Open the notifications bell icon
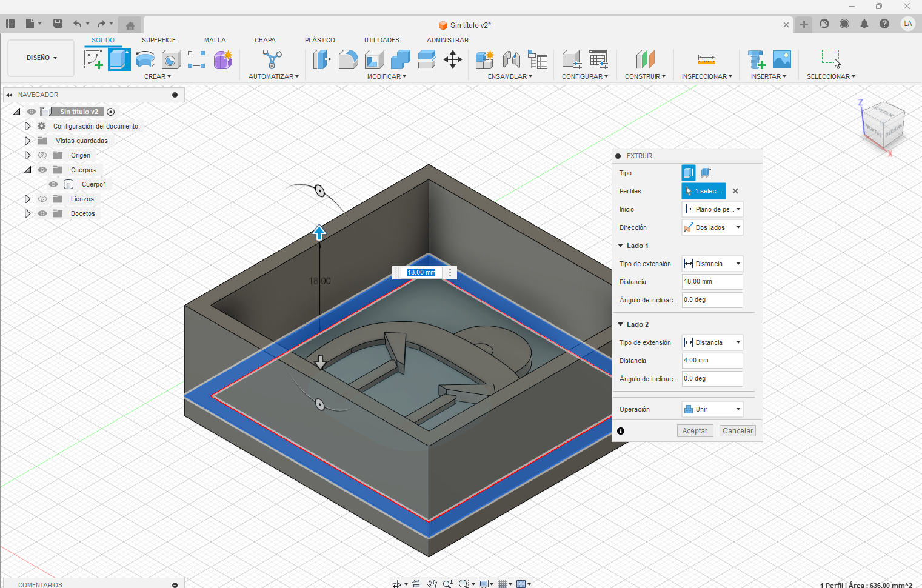Viewport: 922px width, 588px height. [864, 24]
